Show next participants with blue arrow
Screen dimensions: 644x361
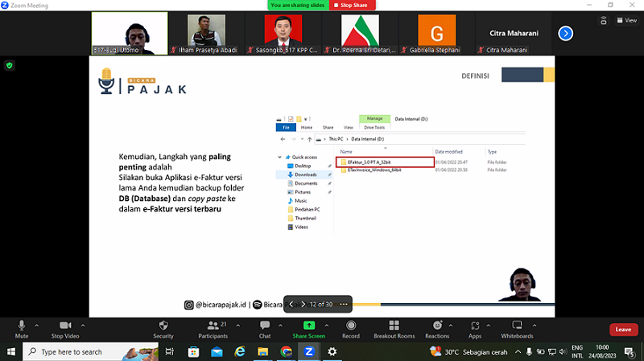[565, 33]
